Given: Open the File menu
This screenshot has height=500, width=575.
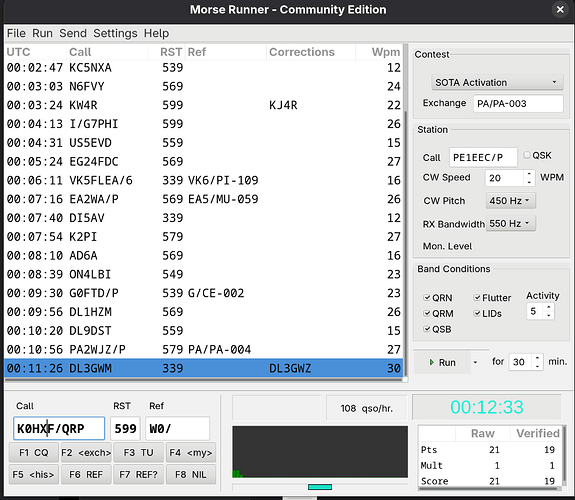Looking at the screenshot, I should (16, 33).
